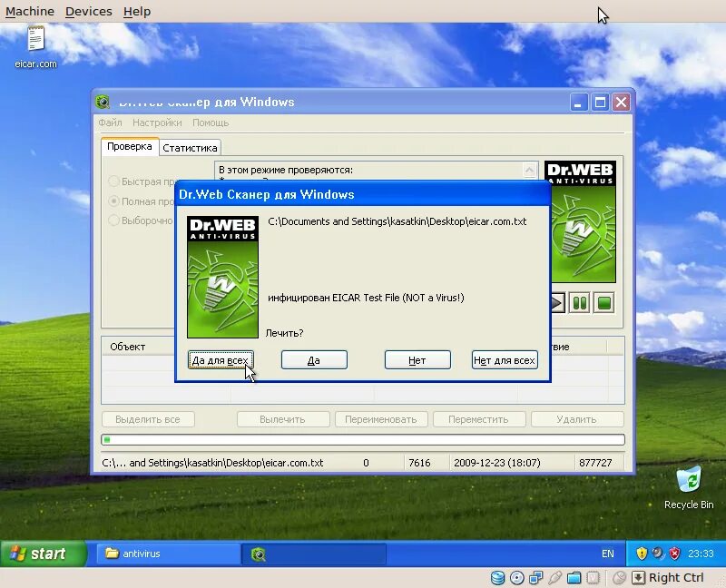The width and height of the screenshot is (726, 588).
Task: Click the scan progress bar
Action: click(363, 439)
